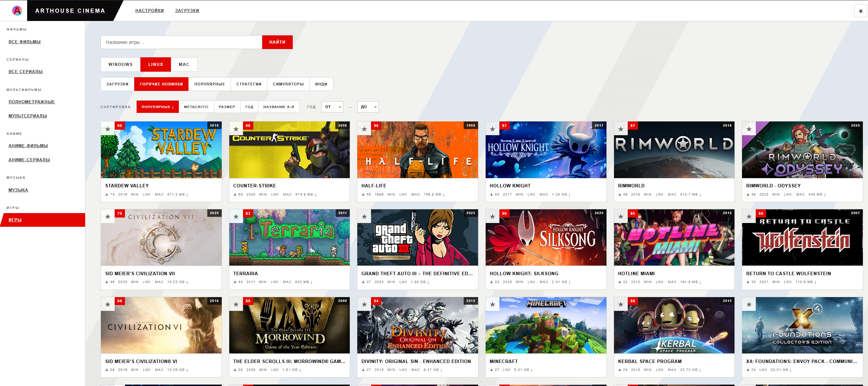Open 'Аниме-сериалы' sidebar link
The image size is (868, 386).
(x=29, y=160)
